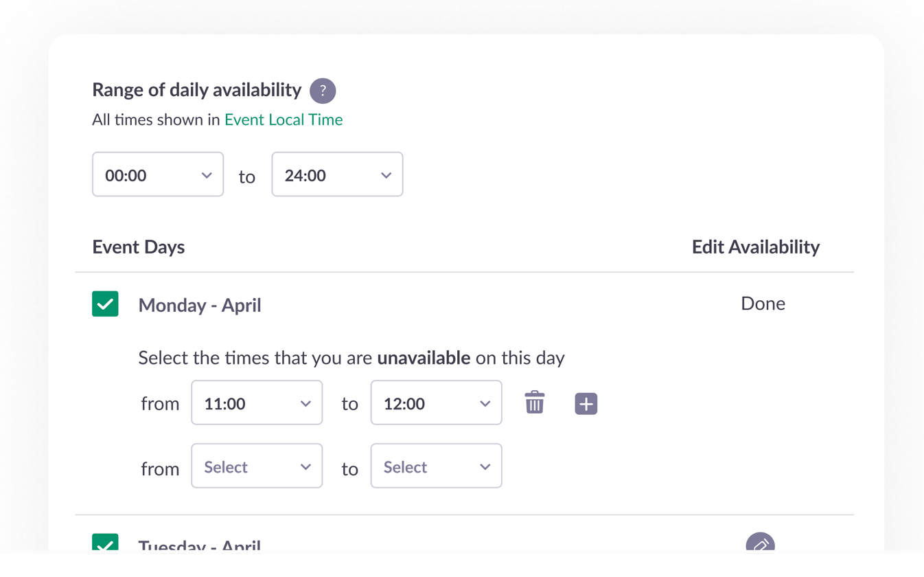
Task: Delete the 11:00 to 12:00 unavailable slot
Action: [x=535, y=403]
